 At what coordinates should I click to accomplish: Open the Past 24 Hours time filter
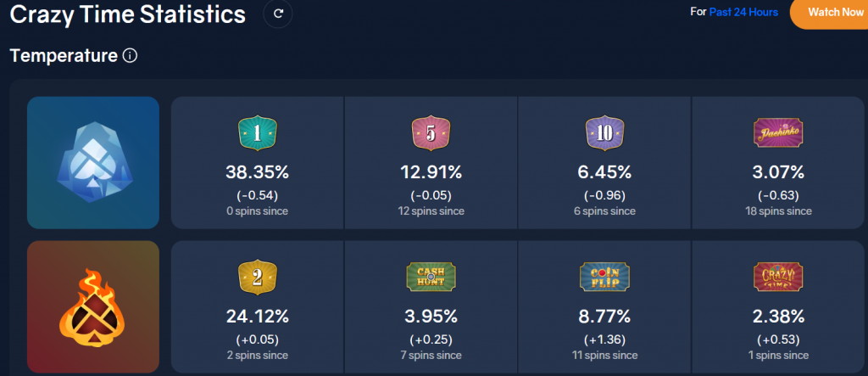pos(743,13)
